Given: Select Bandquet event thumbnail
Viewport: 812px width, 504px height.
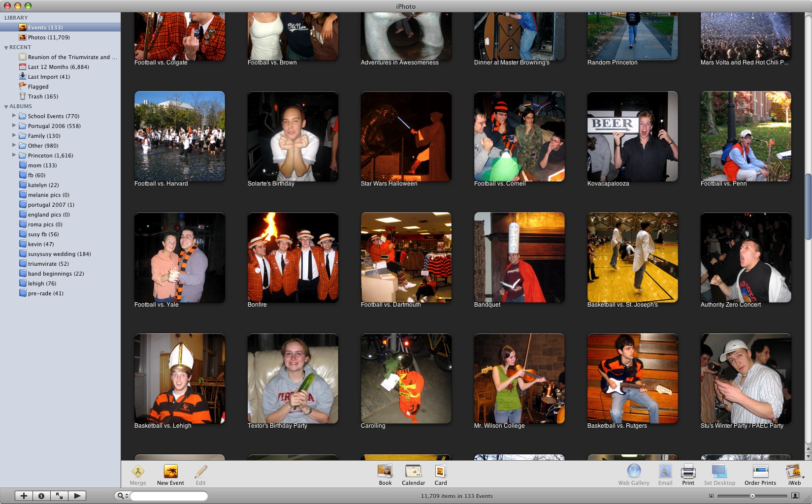Looking at the screenshot, I should point(520,257).
